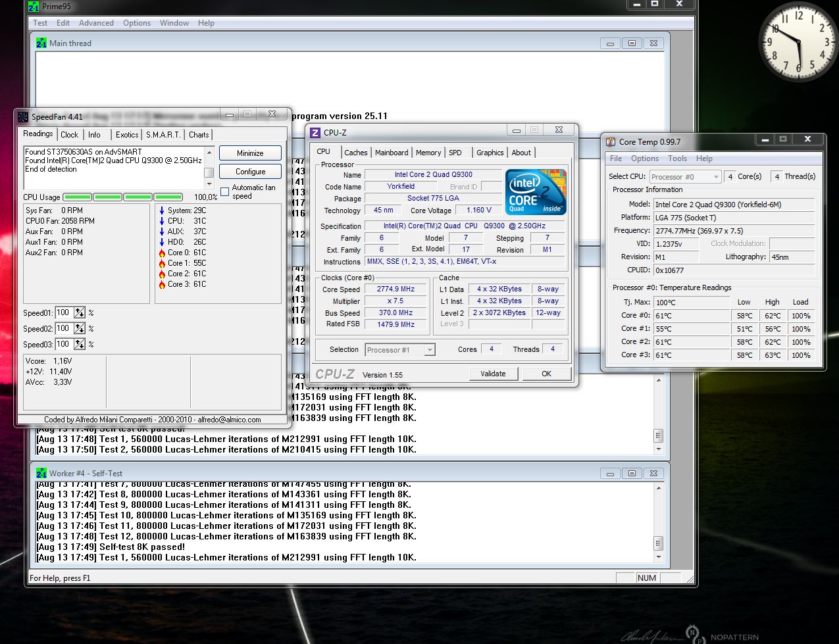Click the Speed02 percentage input field
This screenshot has width=839, height=644.
coord(64,329)
